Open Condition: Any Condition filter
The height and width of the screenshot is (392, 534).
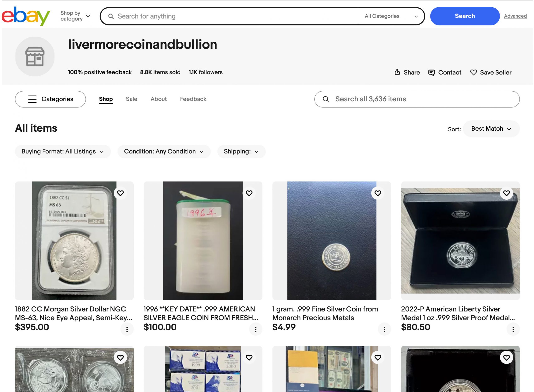164,152
